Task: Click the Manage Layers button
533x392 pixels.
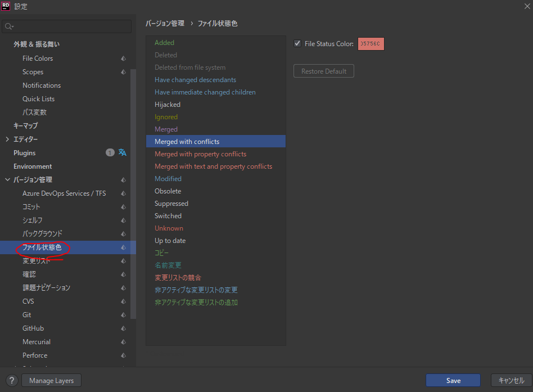Action: 51,381
